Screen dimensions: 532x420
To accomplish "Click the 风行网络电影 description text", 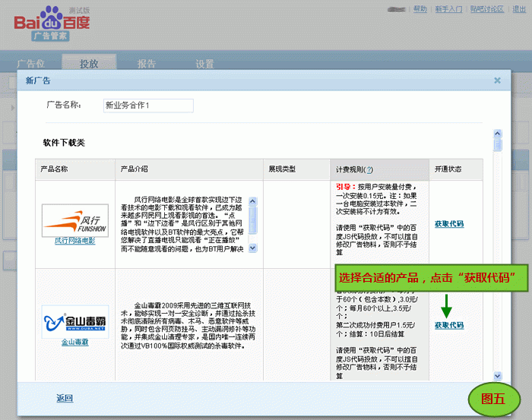I will pyautogui.click(x=182, y=224).
